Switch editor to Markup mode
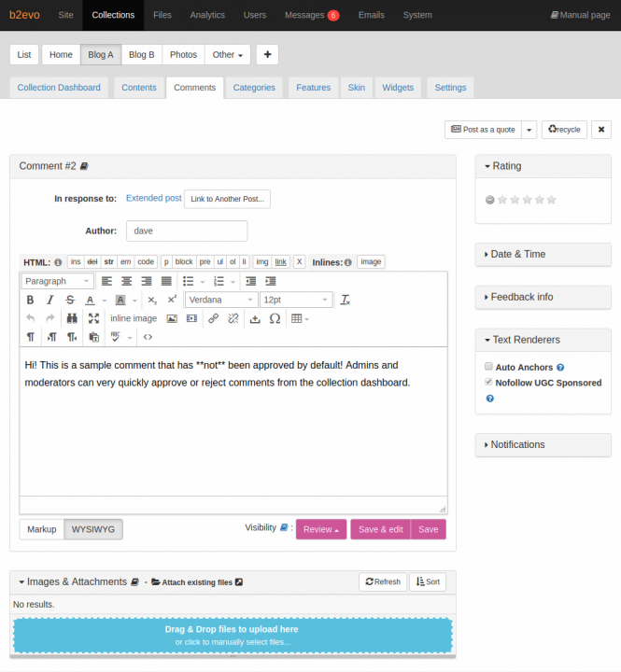The image size is (621, 672). (x=42, y=529)
